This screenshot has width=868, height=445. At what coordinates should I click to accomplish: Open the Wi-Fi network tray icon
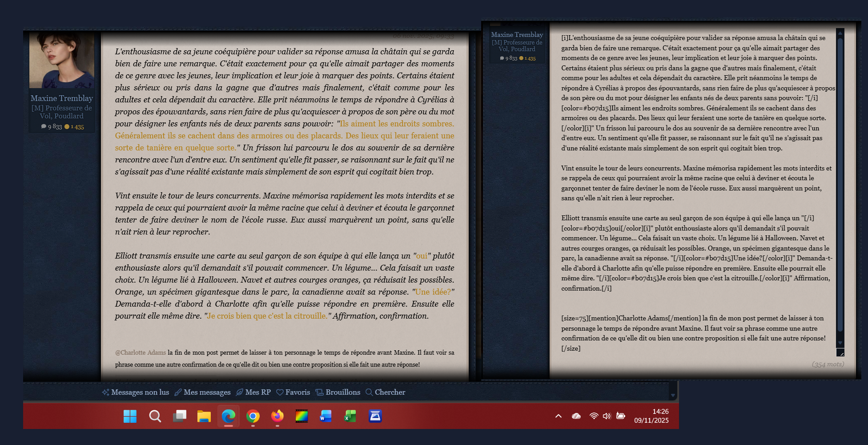594,416
